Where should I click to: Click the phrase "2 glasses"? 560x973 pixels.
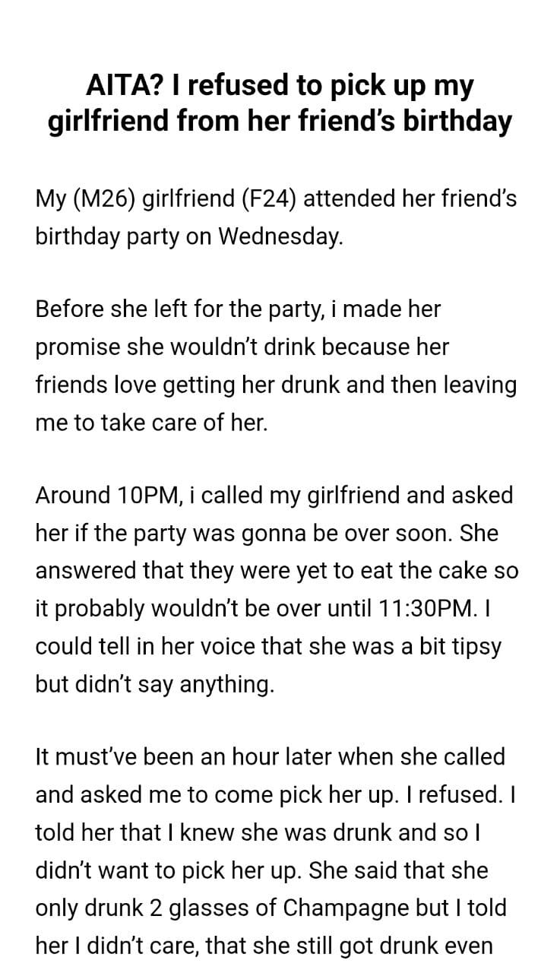click(155, 906)
